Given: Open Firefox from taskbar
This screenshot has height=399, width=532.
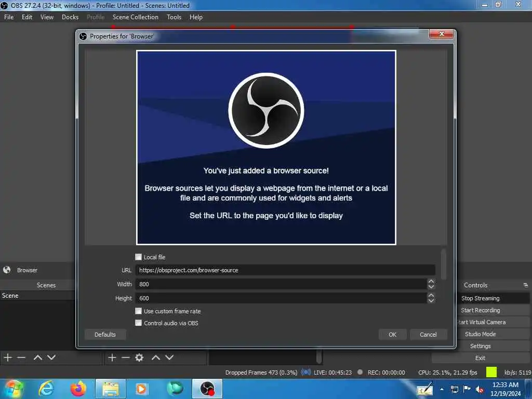Looking at the screenshot, I should coord(78,389).
